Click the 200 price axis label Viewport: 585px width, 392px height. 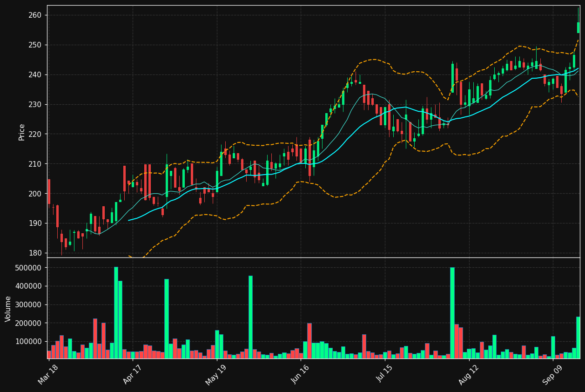pos(35,194)
